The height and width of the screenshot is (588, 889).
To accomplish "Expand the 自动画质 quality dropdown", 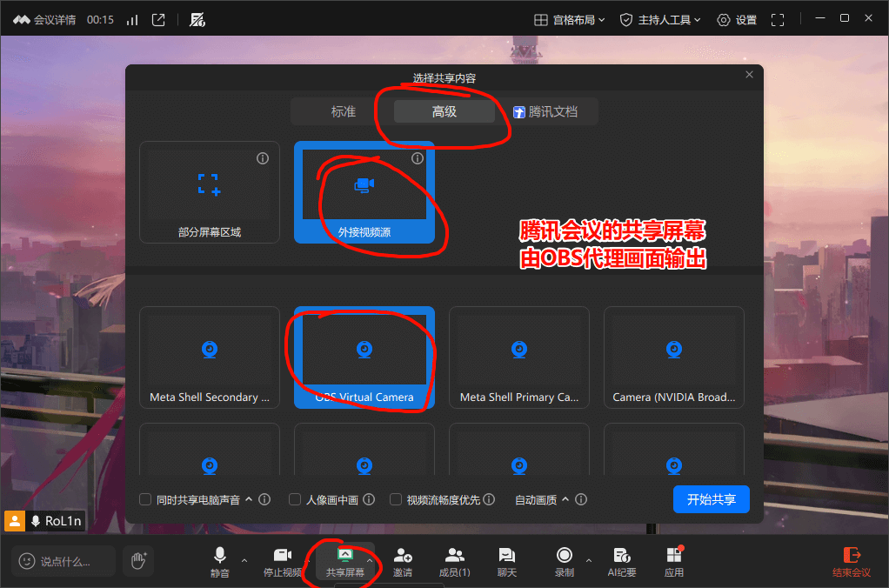I will pyautogui.click(x=541, y=499).
